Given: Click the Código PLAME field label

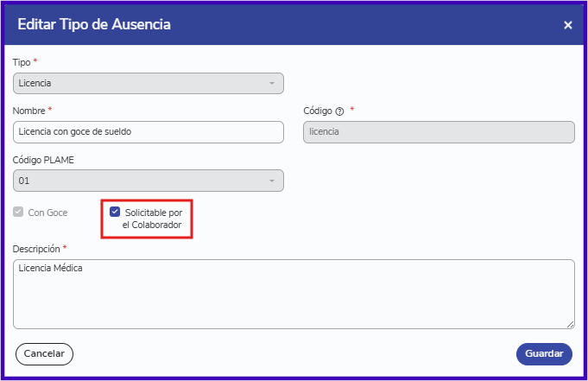Looking at the screenshot, I should pos(43,160).
